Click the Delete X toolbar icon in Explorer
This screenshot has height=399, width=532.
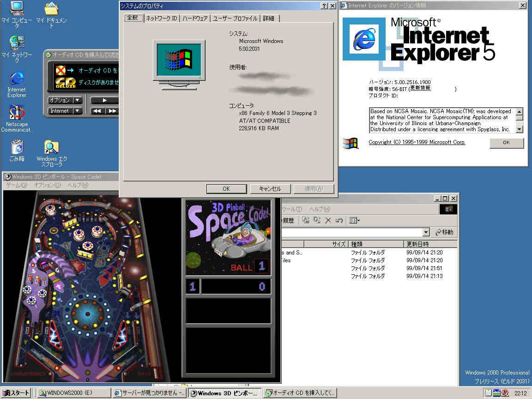click(328, 221)
